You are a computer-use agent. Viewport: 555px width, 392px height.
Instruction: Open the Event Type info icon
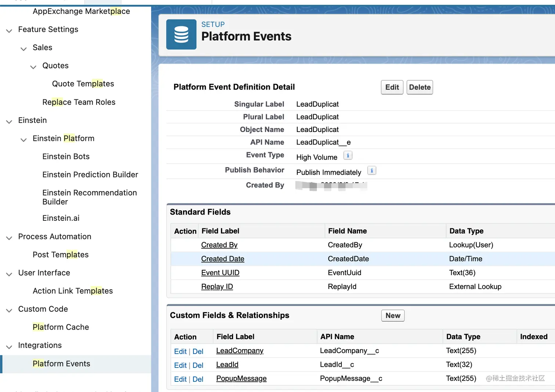coord(348,155)
